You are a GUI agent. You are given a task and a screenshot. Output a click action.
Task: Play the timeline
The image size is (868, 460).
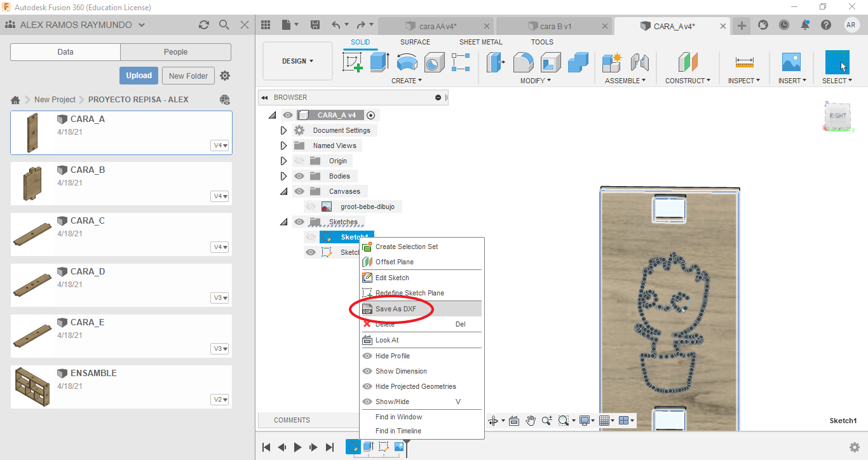(x=297, y=447)
